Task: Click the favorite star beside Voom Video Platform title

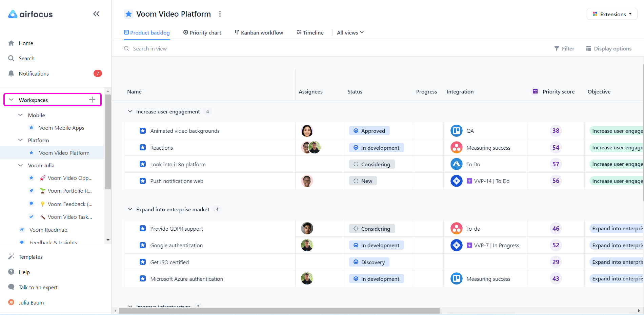Action: (x=128, y=14)
